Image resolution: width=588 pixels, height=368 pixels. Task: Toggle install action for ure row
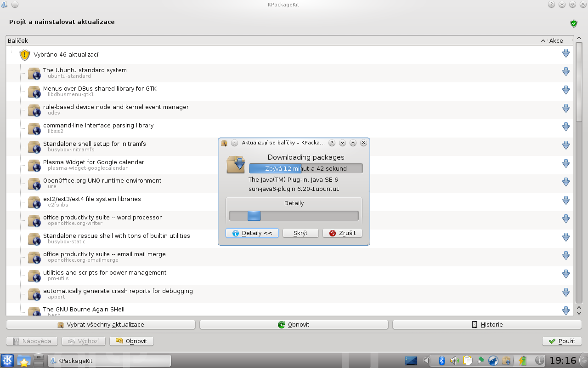tap(566, 182)
